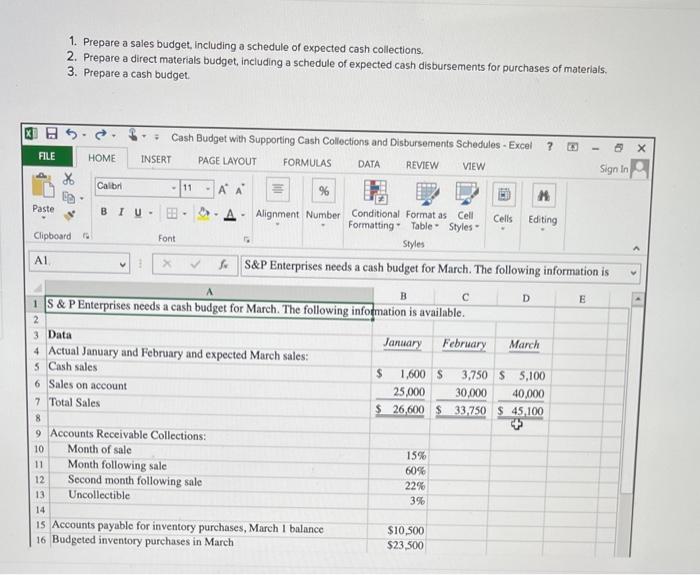Expand the formula bar chevron
The width and height of the screenshot is (700, 575).
click(x=633, y=272)
